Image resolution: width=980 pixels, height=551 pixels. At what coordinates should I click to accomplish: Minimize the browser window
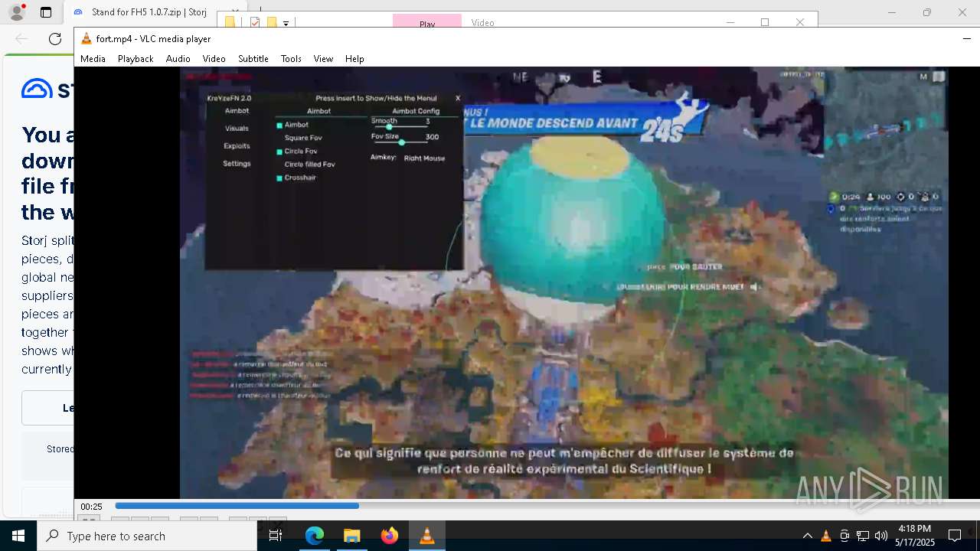coord(892,12)
